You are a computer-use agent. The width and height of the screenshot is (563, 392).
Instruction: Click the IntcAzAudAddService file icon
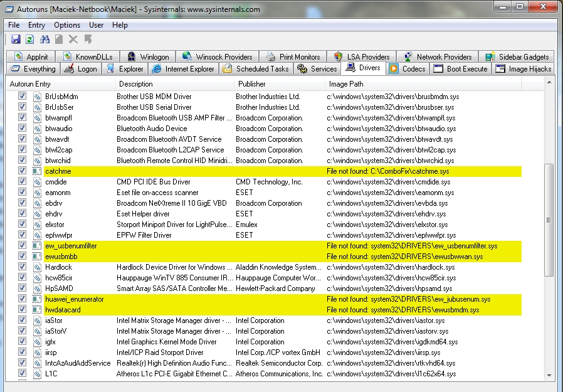(36, 363)
